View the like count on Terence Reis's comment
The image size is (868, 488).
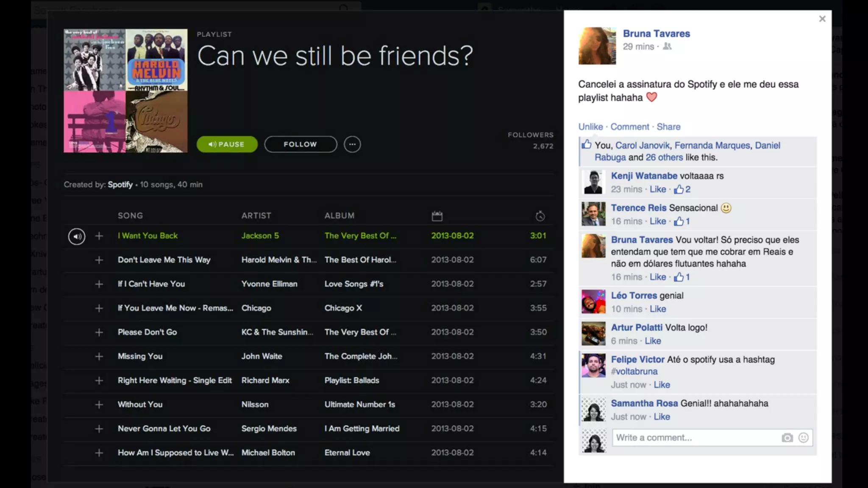pos(682,221)
